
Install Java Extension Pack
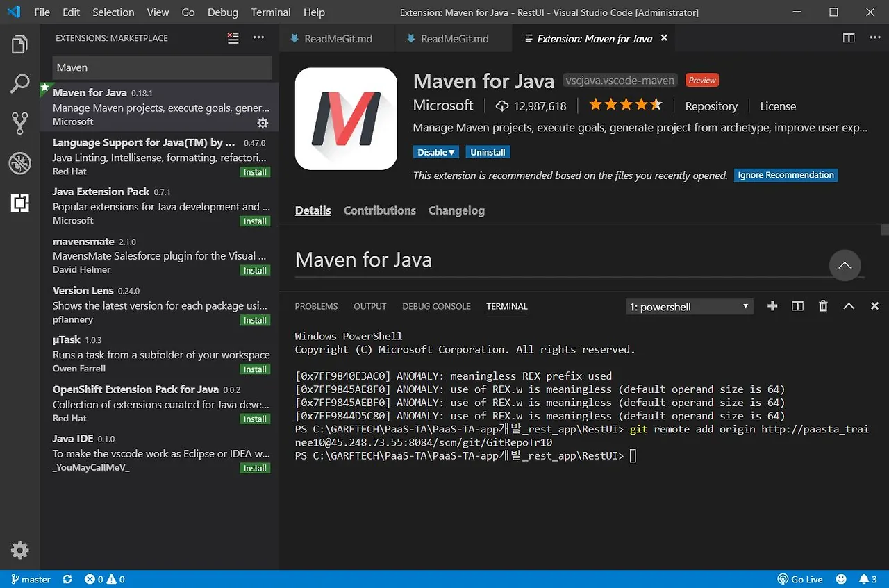(255, 221)
